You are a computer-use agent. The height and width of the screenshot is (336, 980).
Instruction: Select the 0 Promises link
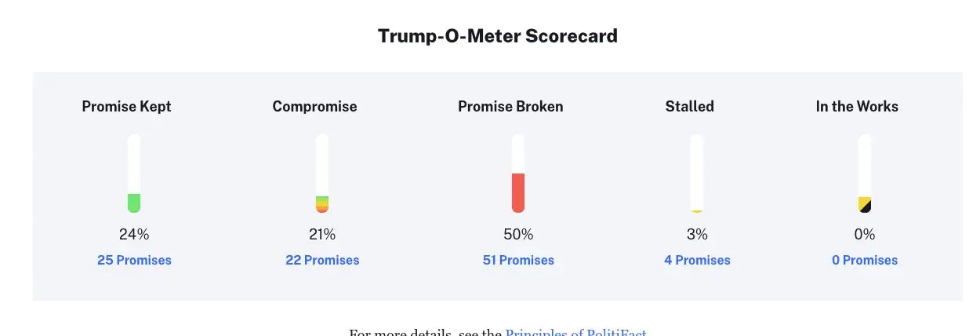click(x=865, y=260)
